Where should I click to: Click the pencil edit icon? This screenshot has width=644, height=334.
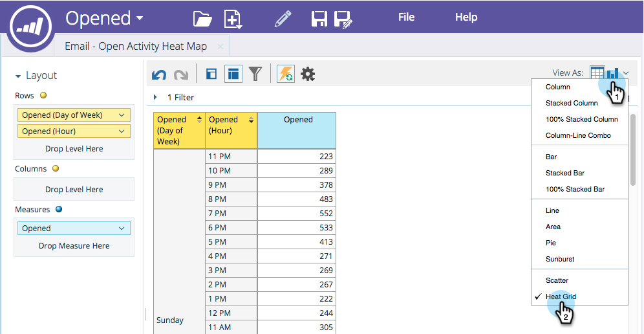pos(283,18)
